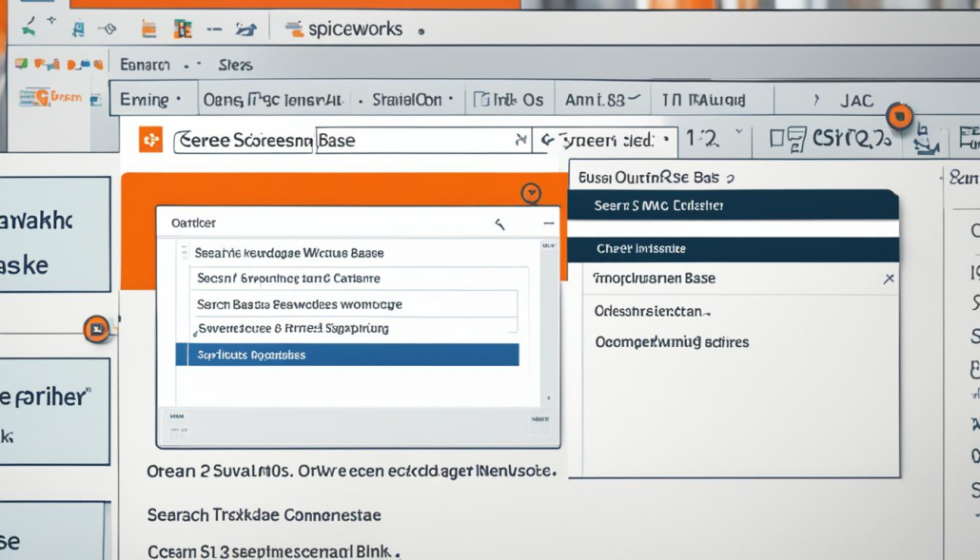
Task: Click the CSYtQ label in the toolbar
Action: point(852,139)
